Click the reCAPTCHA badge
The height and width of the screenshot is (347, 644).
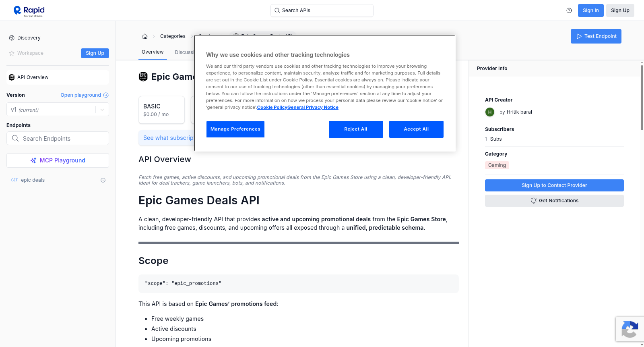tap(630, 329)
